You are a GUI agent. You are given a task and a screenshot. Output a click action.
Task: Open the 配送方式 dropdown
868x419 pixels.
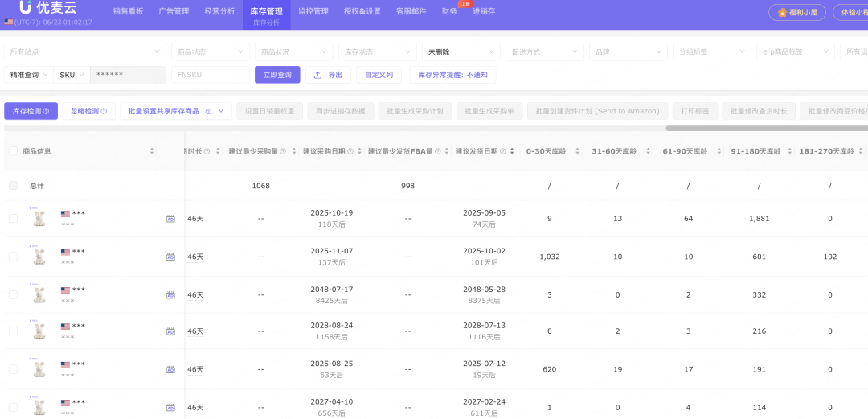(x=545, y=51)
